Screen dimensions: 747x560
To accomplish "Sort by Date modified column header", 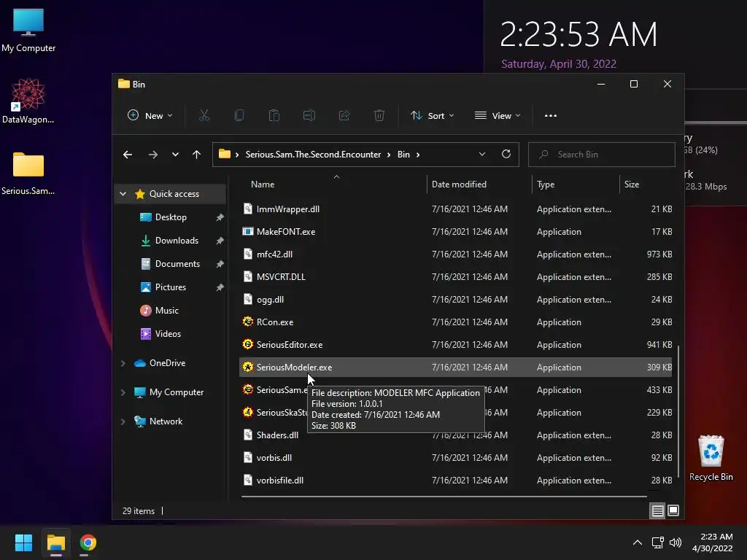I will click(459, 184).
